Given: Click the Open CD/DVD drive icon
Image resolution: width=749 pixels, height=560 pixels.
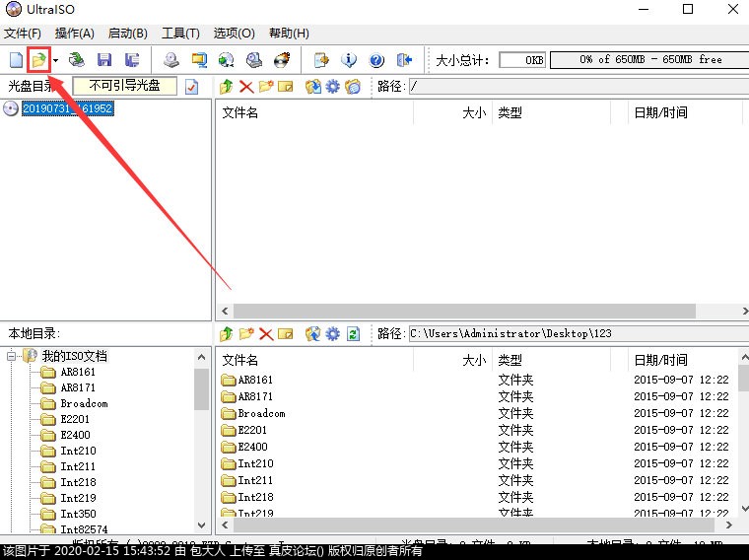Looking at the screenshot, I should coord(77,60).
